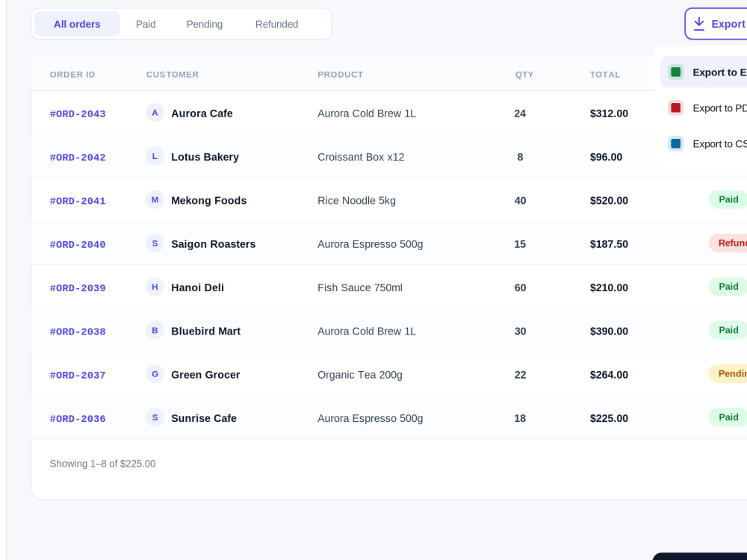This screenshot has width=747, height=560.
Task: Open order #ORD-2041 link
Action: click(78, 201)
